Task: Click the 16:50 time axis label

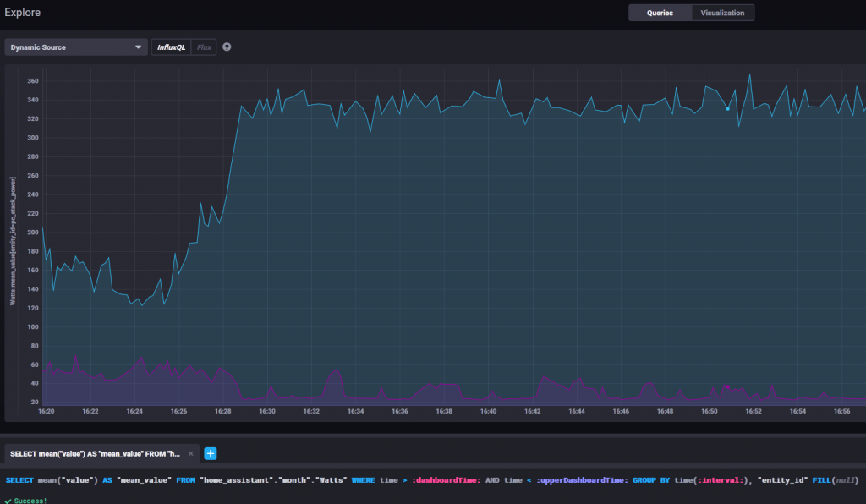Action: click(710, 411)
